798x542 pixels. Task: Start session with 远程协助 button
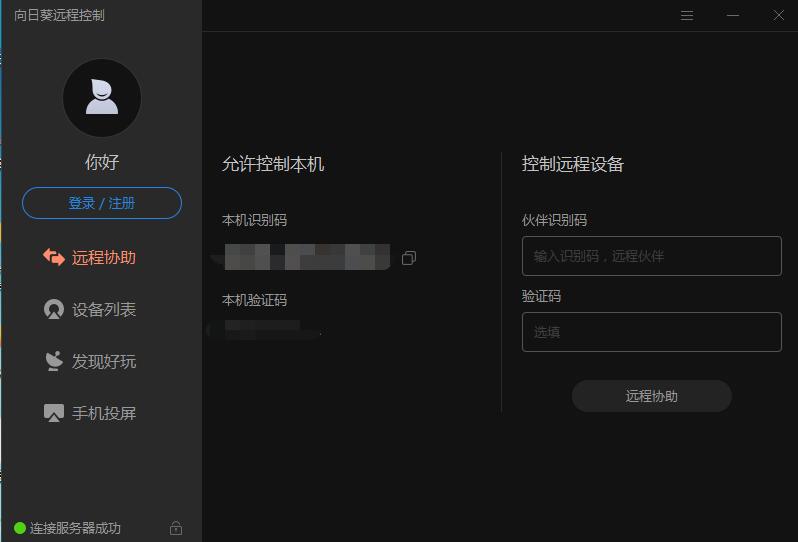tap(651, 396)
